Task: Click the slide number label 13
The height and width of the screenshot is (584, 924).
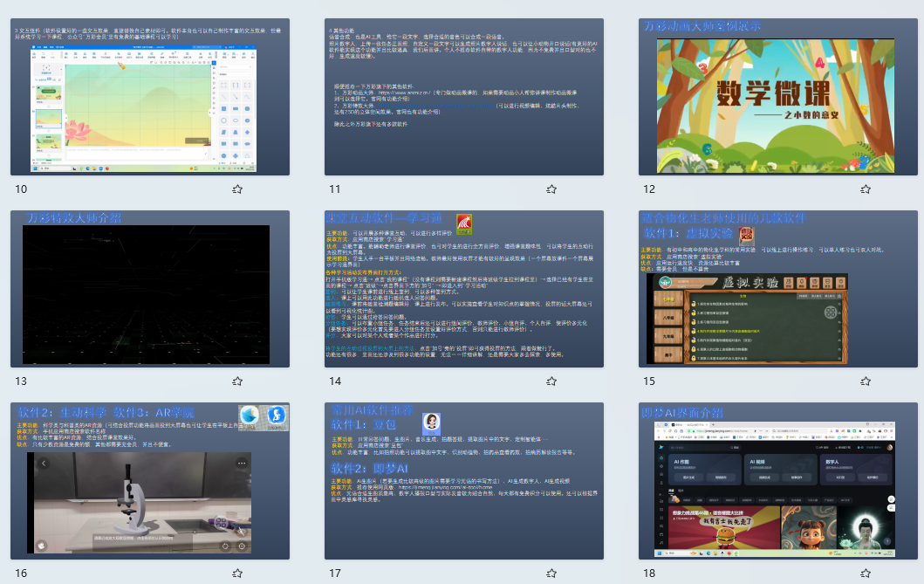Action: coord(22,381)
